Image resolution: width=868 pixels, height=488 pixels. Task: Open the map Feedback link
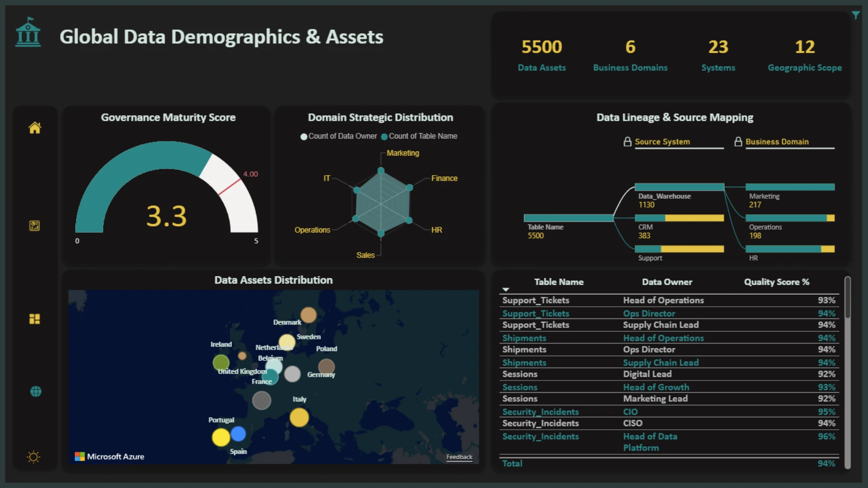(459, 457)
